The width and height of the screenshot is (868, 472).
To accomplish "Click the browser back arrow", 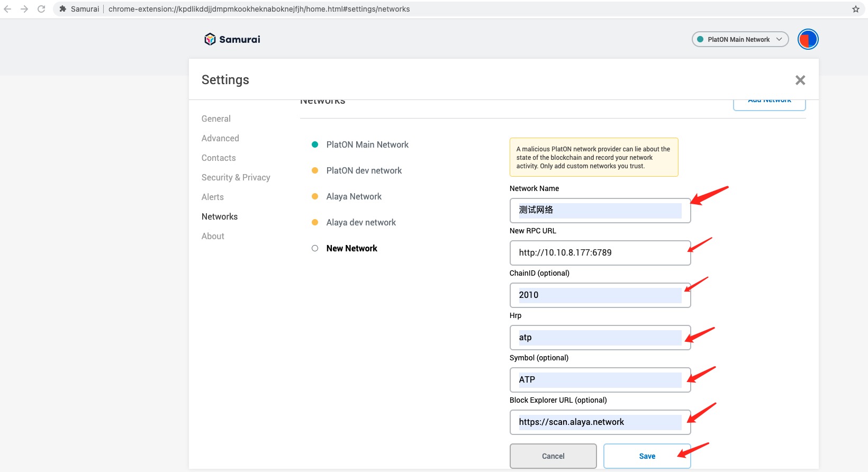I will [7, 9].
